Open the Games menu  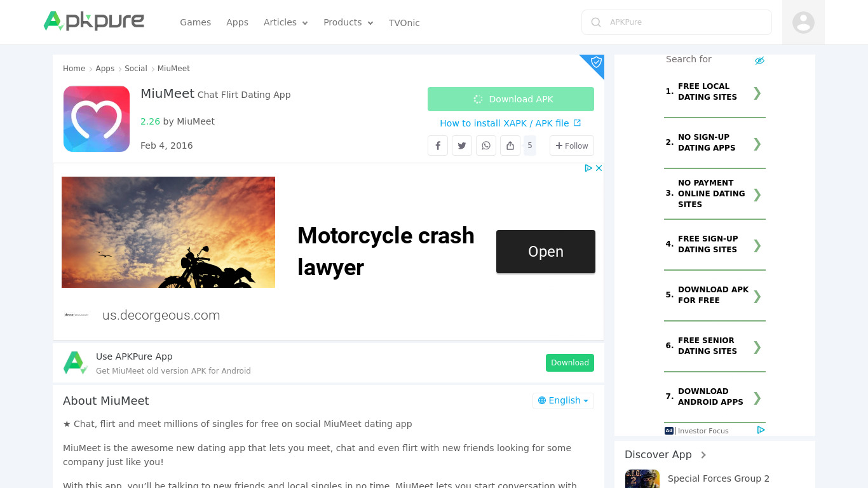point(195,22)
